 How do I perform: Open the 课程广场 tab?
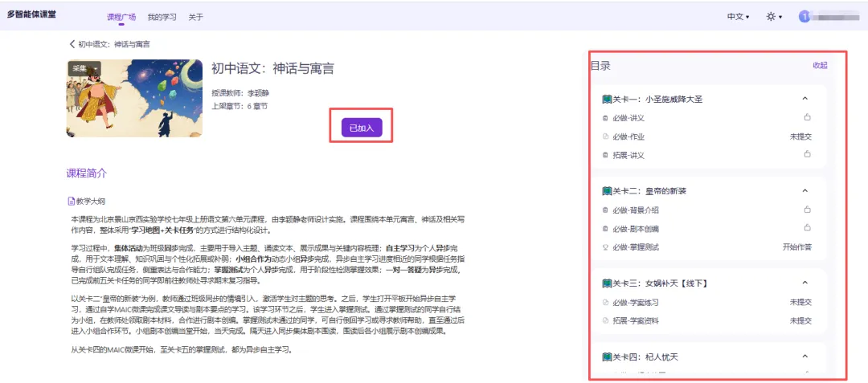tap(121, 17)
